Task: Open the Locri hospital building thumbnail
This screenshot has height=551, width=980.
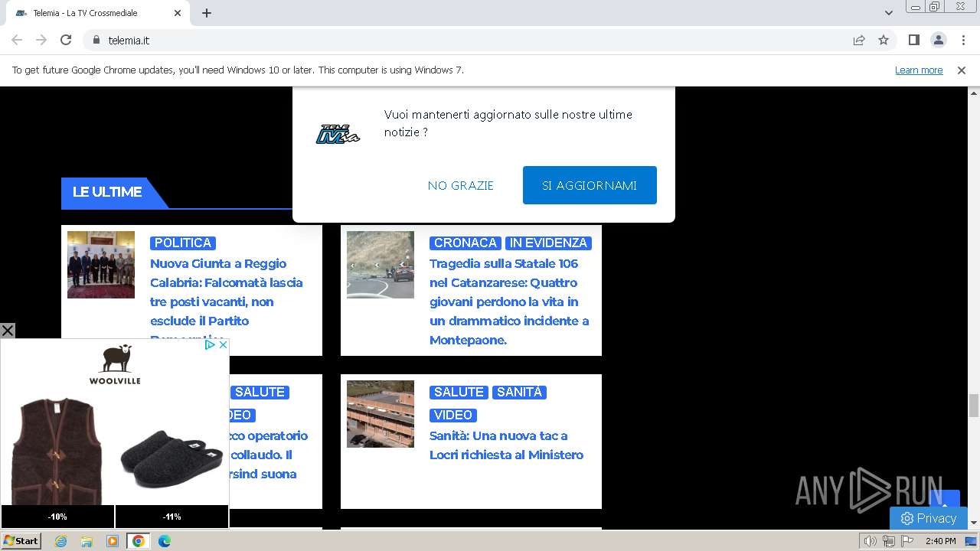Action: (381, 414)
